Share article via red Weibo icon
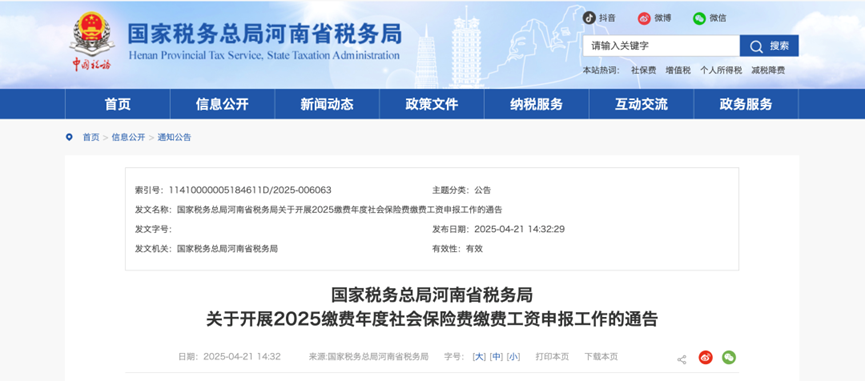The width and height of the screenshot is (865, 381). coord(706,357)
